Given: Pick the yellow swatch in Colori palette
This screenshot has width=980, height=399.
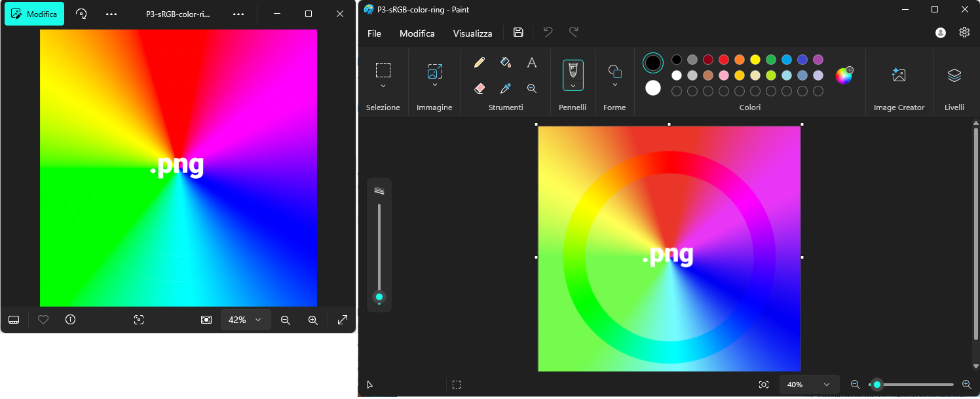Looking at the screenshot, I should point(755,60).
